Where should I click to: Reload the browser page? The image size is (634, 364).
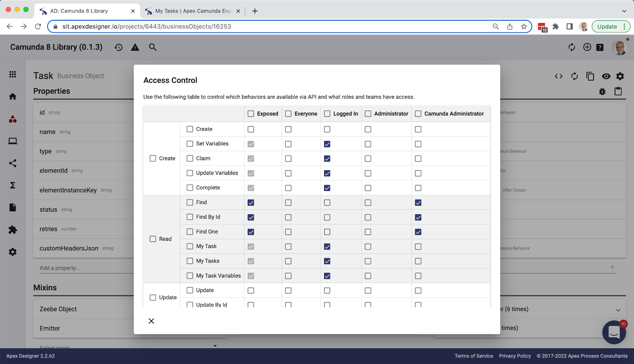point(38,27)
